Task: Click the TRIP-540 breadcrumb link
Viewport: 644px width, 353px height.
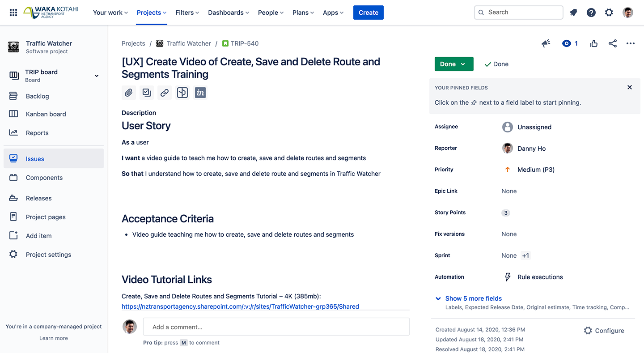Action: coord(245,43)
